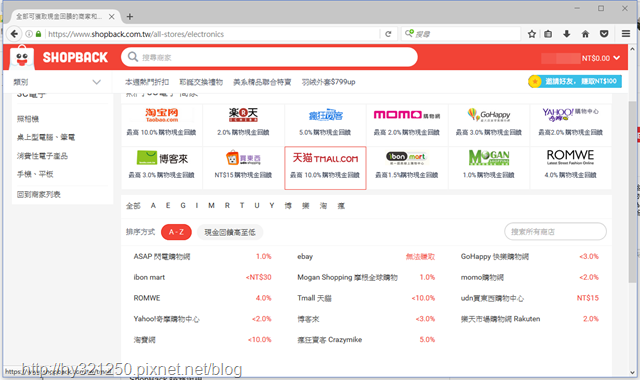Open the Firefox downloads arrow icon
The image size is (640, 380).
(x=567, y=34)
